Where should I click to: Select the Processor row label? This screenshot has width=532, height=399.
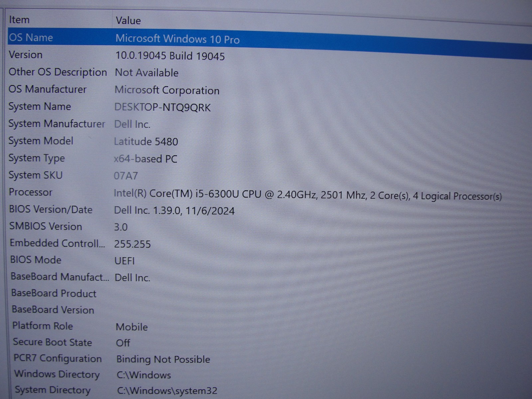(30, 192)
